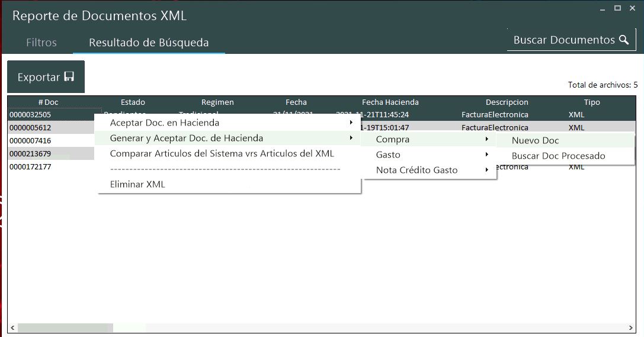The width and height of the screenshot is (644, 337).
Task: Choose Buscar Doc Procesado option
Action: coord(558,156)
